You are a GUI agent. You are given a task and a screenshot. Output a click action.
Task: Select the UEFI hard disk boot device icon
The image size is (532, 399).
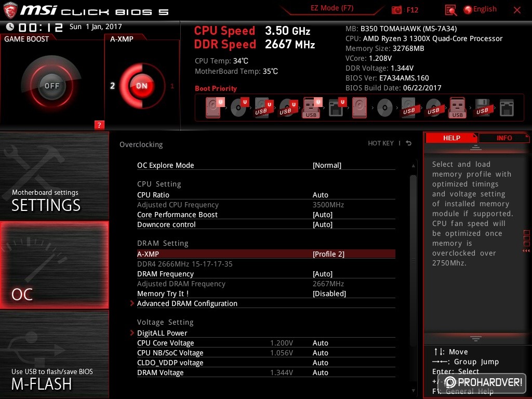215,108
